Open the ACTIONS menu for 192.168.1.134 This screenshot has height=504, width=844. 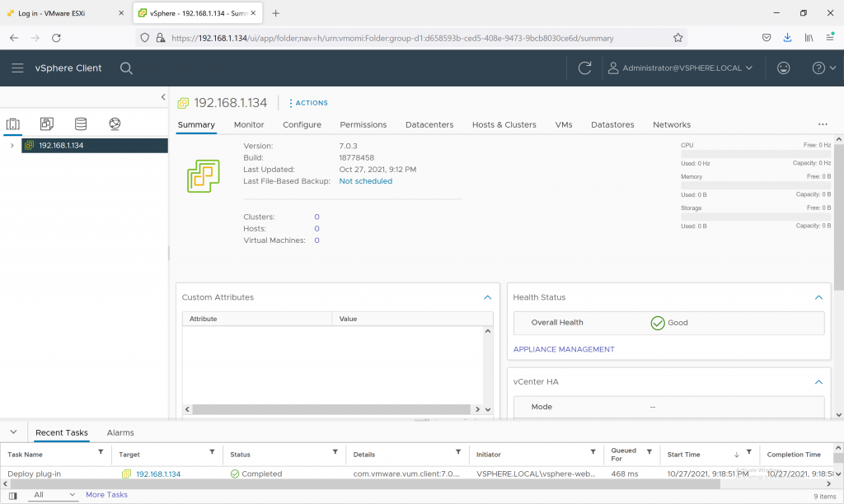coord(308,103)
